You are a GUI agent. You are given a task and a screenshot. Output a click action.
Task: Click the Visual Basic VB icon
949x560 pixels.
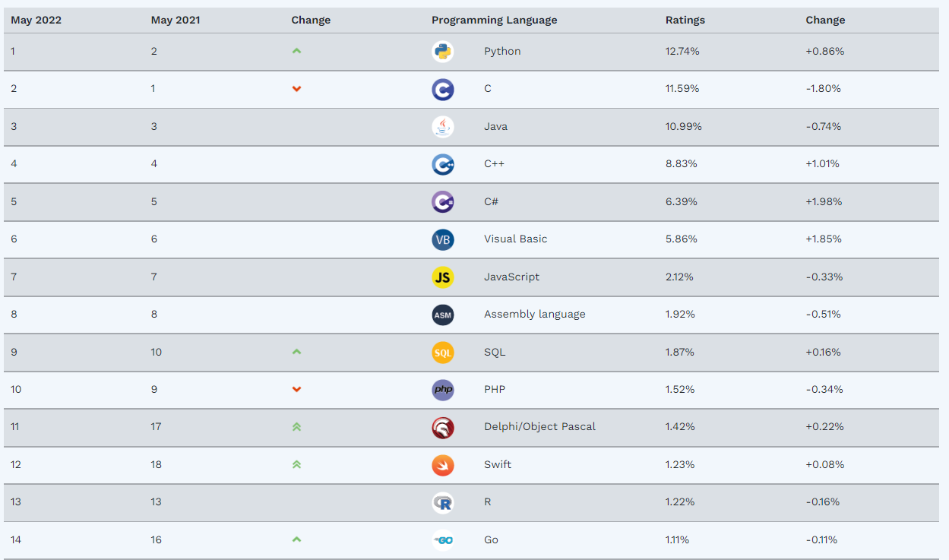[x=442, y=239]
